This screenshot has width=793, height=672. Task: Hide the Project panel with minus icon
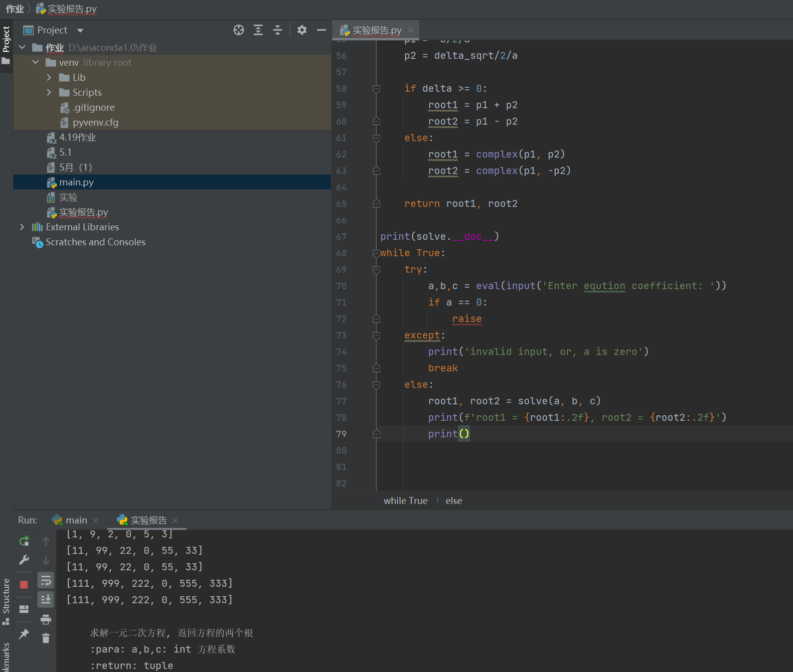pyautogui.click(x=321, y=30)
